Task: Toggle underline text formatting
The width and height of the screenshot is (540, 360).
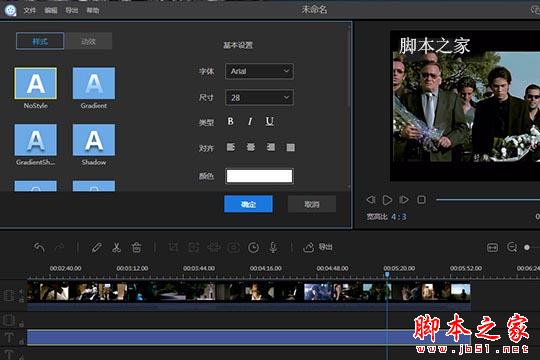Action: 269,121
